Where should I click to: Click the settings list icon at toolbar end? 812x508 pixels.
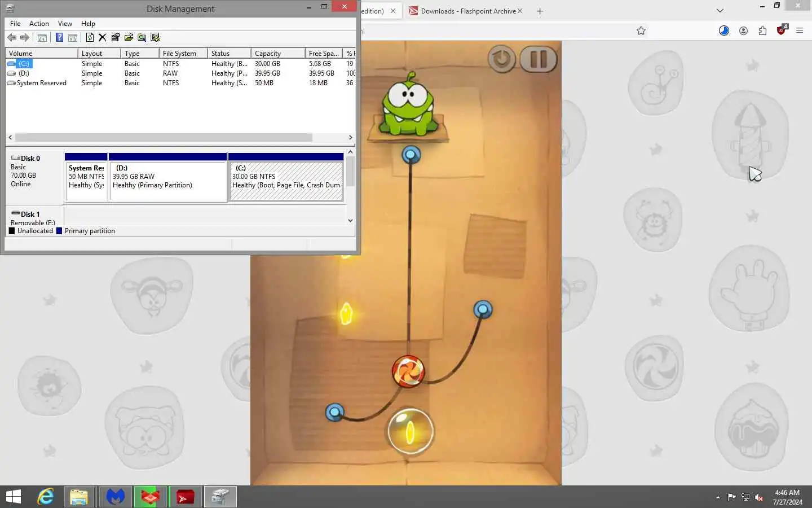(x=155, y=37)
